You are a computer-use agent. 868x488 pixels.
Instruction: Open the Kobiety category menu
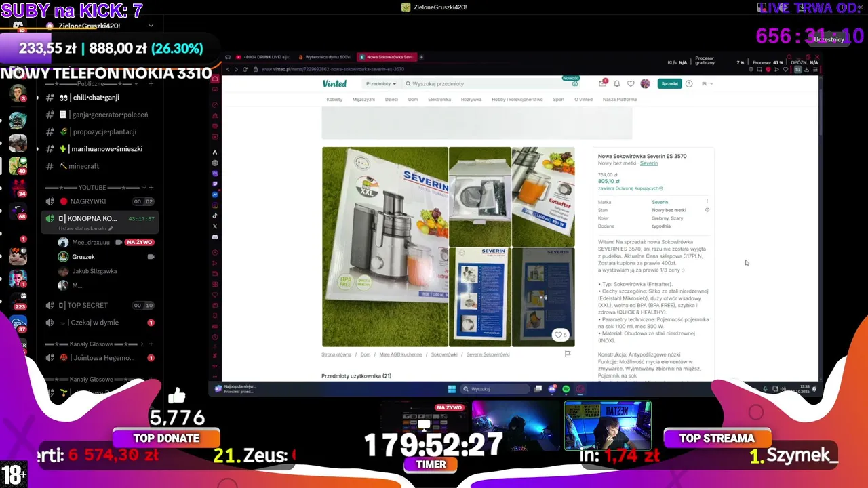pos(334,99)
